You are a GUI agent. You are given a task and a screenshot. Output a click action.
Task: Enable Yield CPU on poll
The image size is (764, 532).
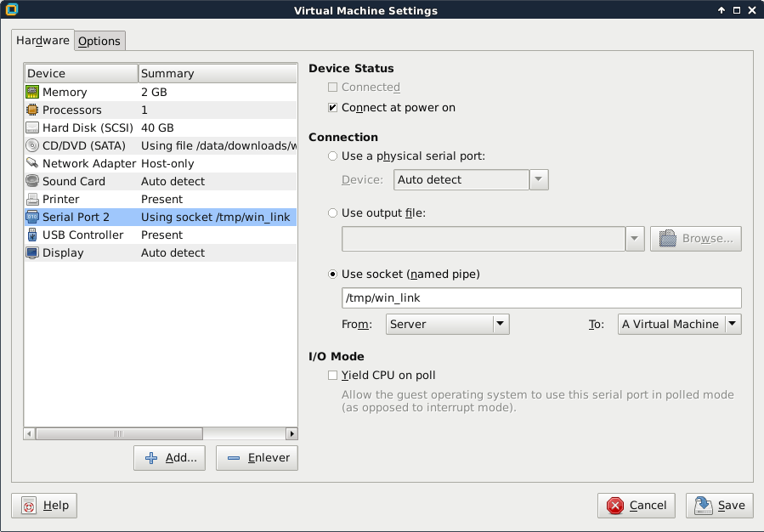tap(333, 375)
